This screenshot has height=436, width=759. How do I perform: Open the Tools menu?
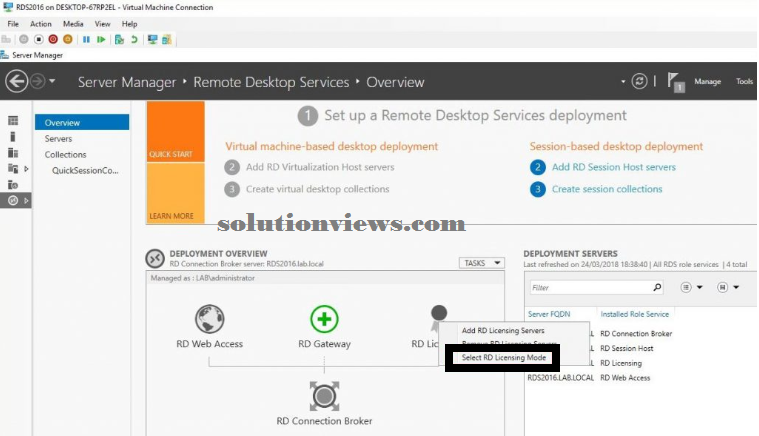(x=744, y=81)
